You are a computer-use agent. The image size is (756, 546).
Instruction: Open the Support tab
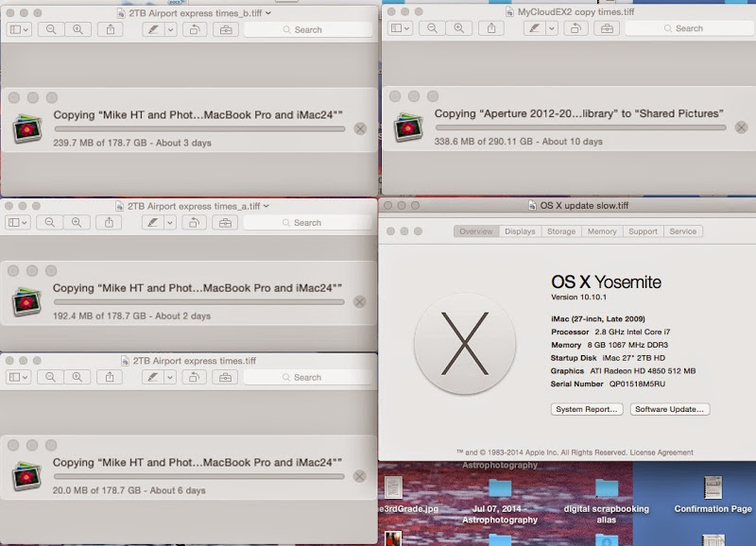(x=643, y=231)
